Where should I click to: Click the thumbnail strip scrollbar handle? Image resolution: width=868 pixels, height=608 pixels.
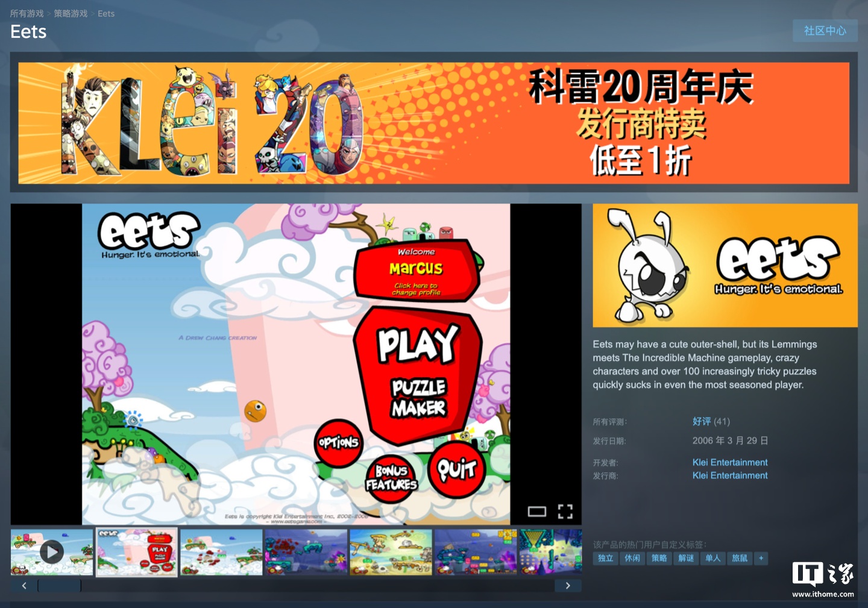pyautogui.click(x=60, y=586)
